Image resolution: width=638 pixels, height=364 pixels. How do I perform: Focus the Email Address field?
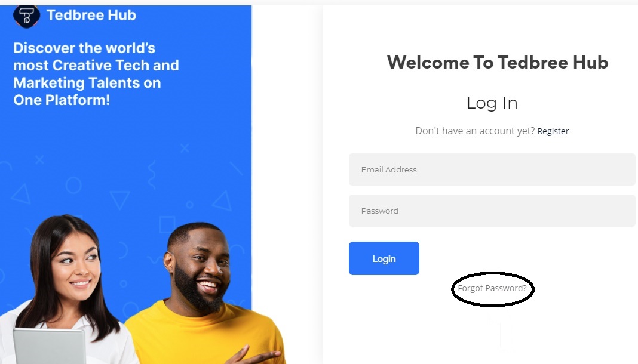tap(492, 169)
